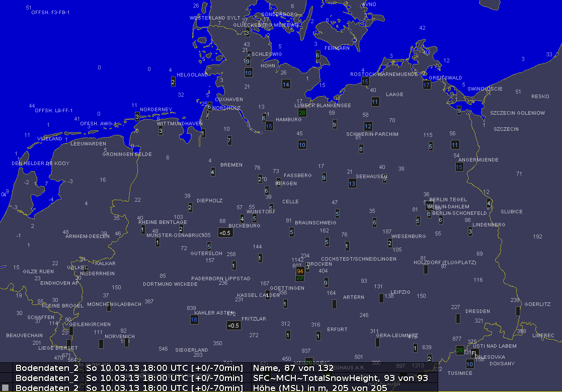The height and width of the screenshot is (392, 562).
Task: Click the 2 marker at Helgoland
Action: coord(173,81)
